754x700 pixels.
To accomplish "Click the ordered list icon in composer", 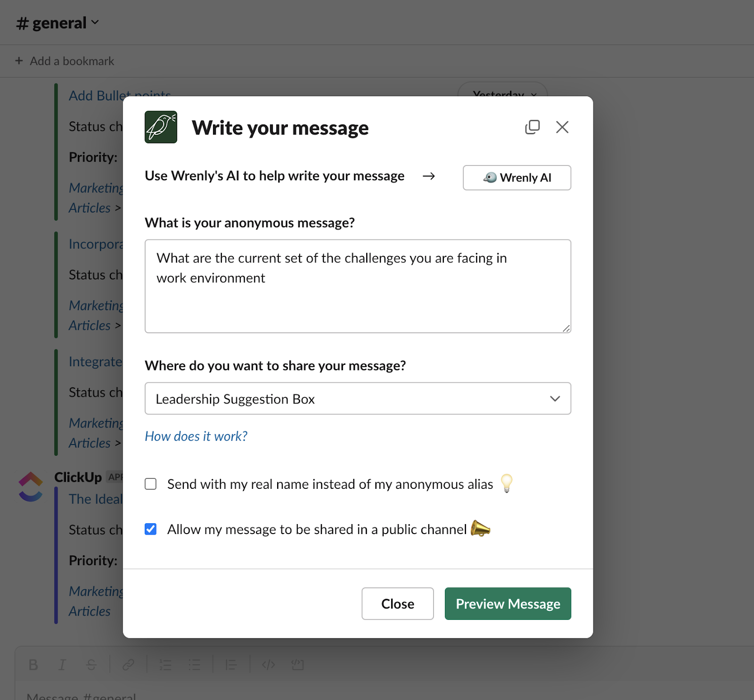I will click(x=165, y=665).
